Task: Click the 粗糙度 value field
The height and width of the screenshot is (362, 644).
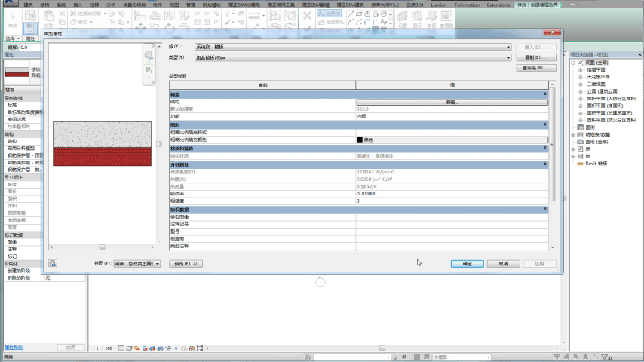Action: tap(452, 201)
